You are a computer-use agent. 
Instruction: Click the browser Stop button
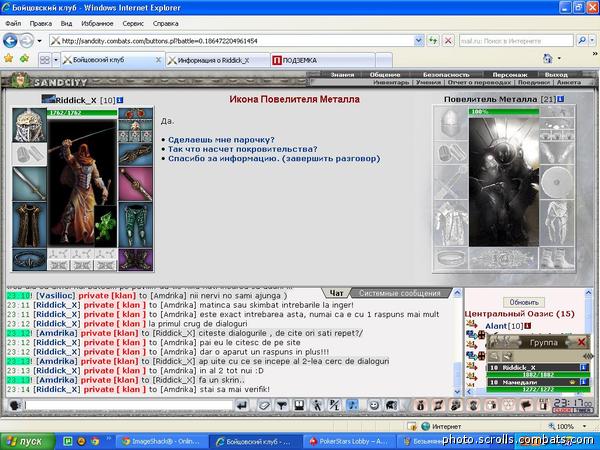tap(448, 41)
